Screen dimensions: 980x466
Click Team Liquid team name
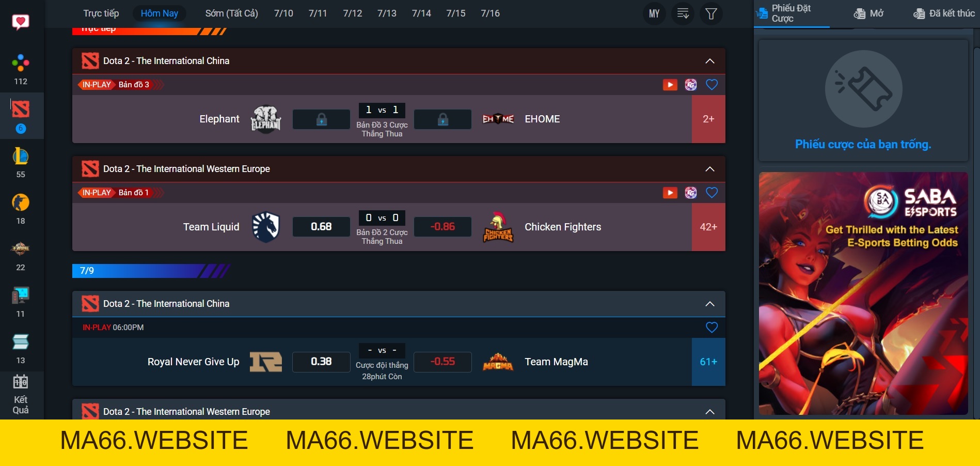(x=211, y=227)
